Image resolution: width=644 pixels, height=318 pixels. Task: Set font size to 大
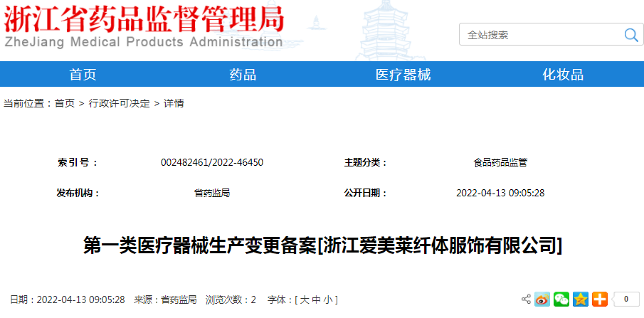coord(305,300)
